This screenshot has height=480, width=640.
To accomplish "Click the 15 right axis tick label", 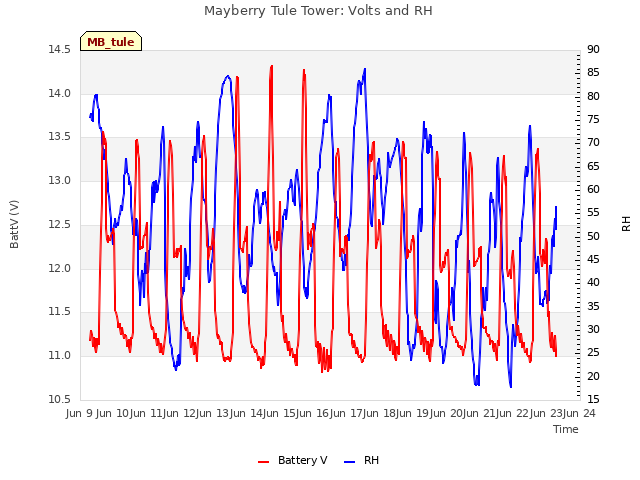I will [x=593, y=399].
